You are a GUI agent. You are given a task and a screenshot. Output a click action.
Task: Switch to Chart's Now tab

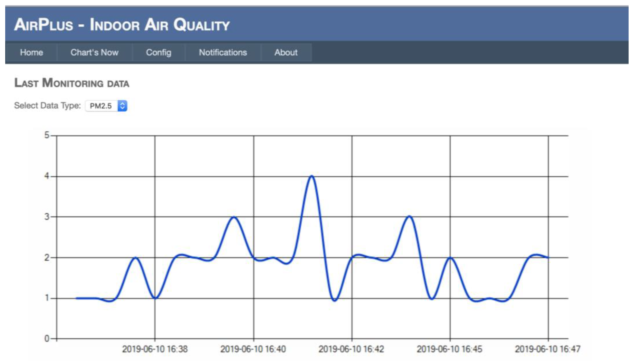pyautogui.click(x=94, y=53)
